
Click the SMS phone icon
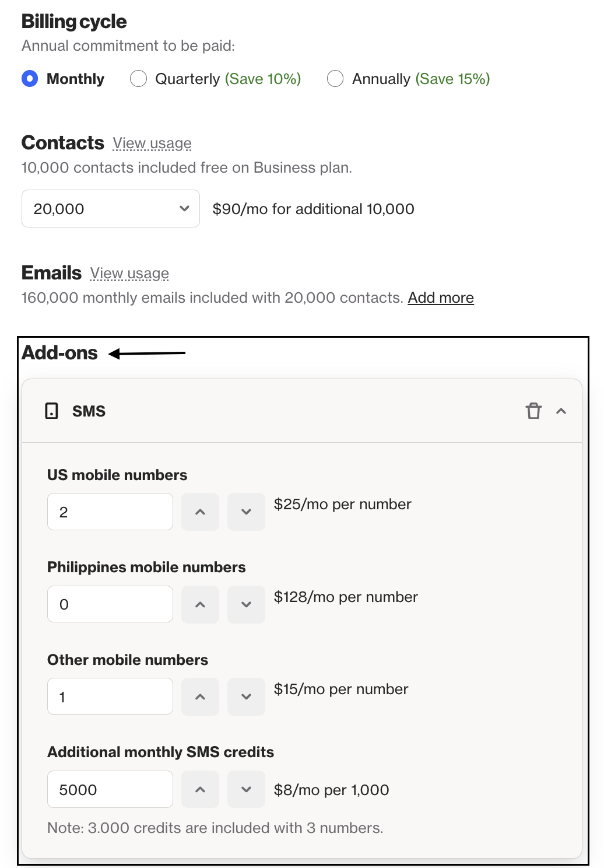(52, 411)
